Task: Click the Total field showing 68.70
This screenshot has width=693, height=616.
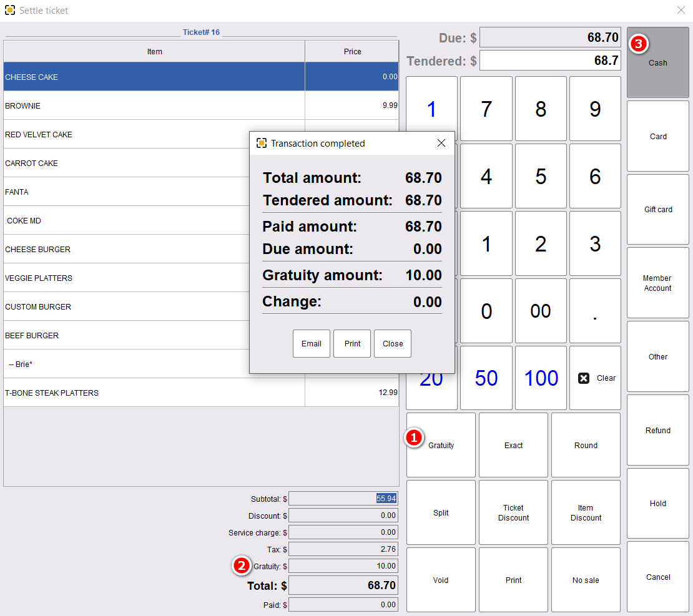Action: pos(343,585)
